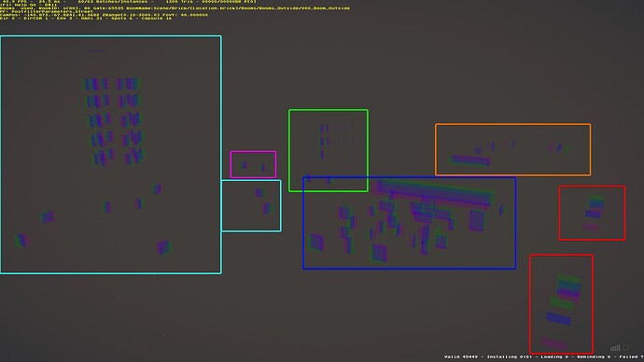The height and width of the screenshot is (362, 644).
Task: Click the 'Loading 0' status text
Action: pos(554,356)
